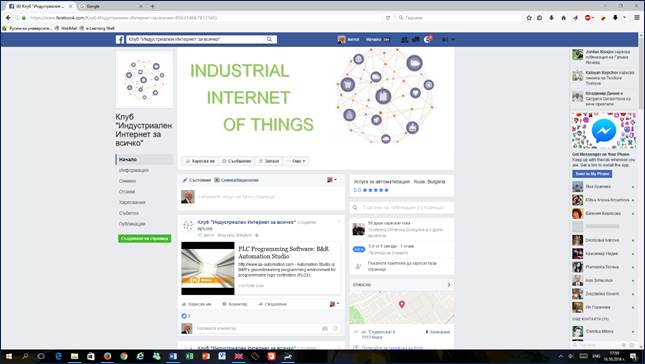Select 'Снимки' in left page menu
The height and width of the screenshot is (364, 645).
coord(127,181)
